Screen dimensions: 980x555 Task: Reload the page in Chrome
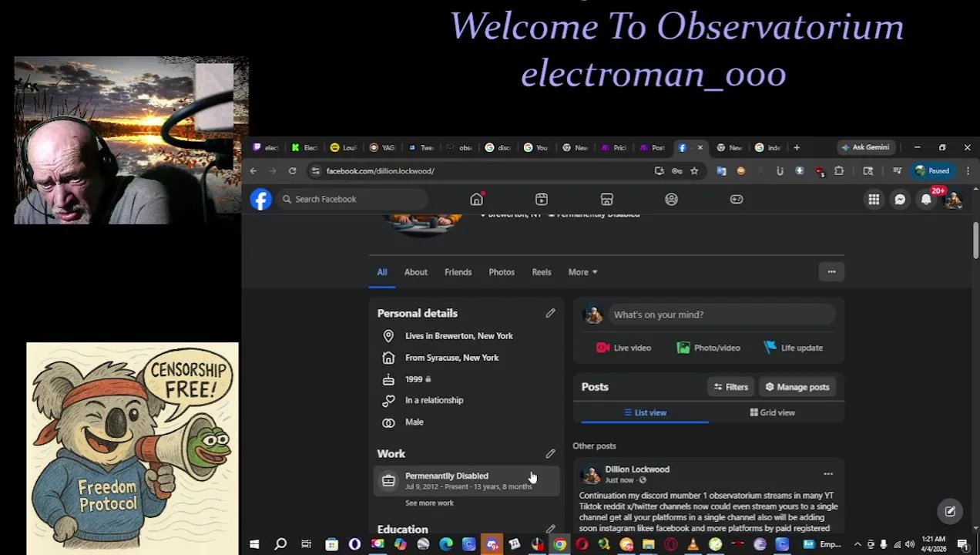(292, 171)
